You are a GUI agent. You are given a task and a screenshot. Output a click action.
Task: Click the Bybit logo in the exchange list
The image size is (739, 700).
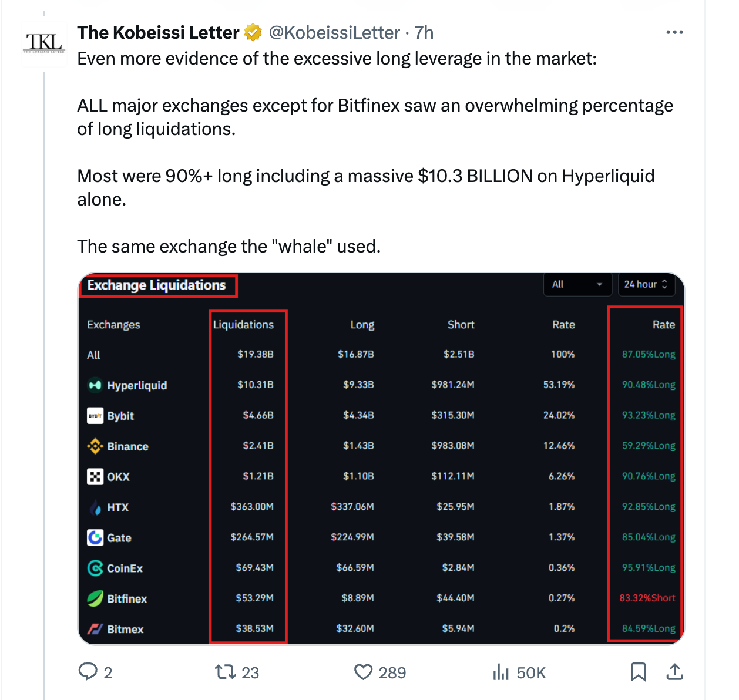pyautogui.click(x=96, y=416)
